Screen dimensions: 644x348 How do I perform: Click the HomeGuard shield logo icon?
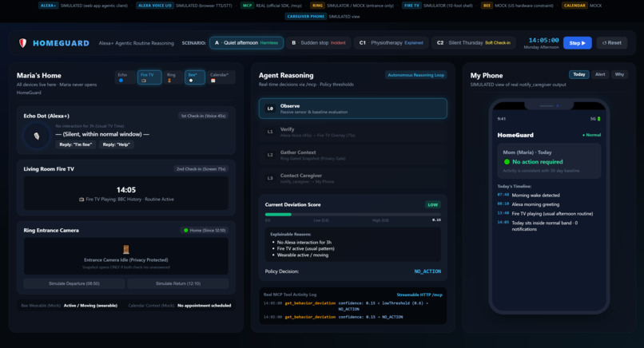click(22, 42)
